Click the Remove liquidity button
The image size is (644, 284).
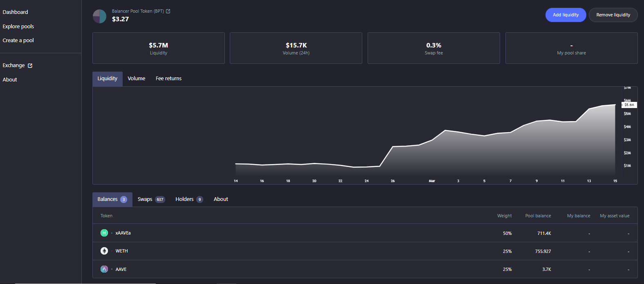coord(613,15)
